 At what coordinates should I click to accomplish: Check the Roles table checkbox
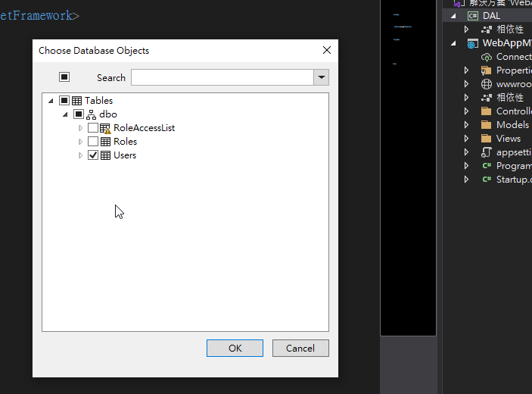point(93,142)
